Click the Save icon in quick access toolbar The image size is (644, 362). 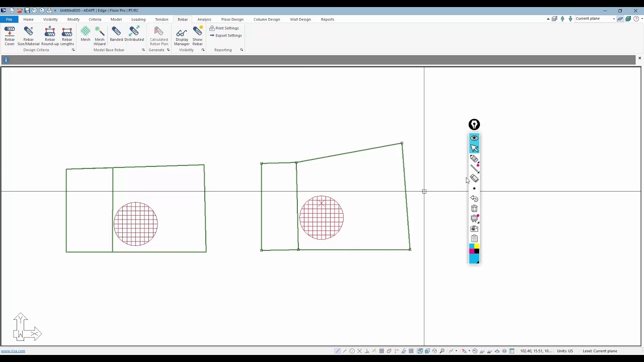[27, 10]
